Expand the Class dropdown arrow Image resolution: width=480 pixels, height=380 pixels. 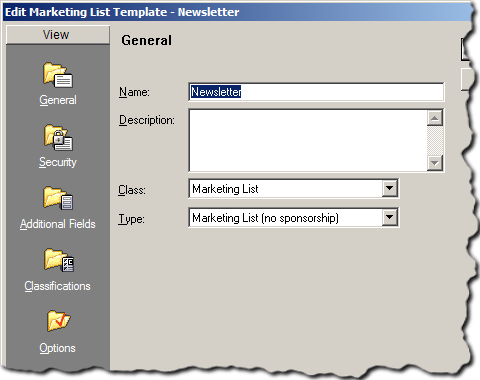[389, 188]
